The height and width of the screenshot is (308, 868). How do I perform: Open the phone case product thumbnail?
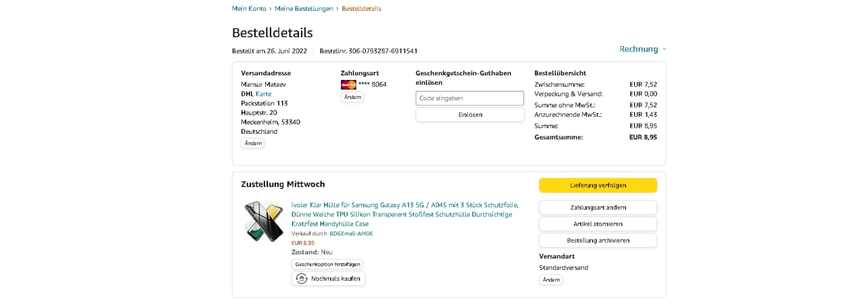coord(264,221)
